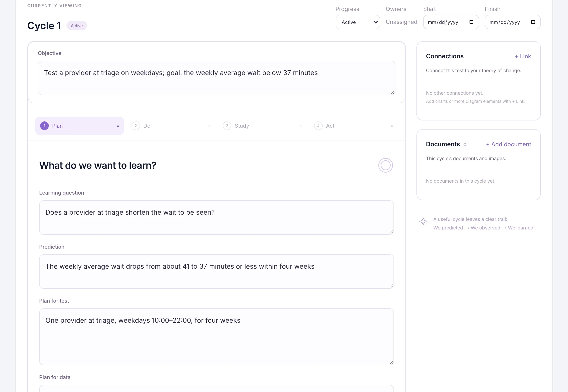
Task: Click the Act step number circle
Action: 318,126
